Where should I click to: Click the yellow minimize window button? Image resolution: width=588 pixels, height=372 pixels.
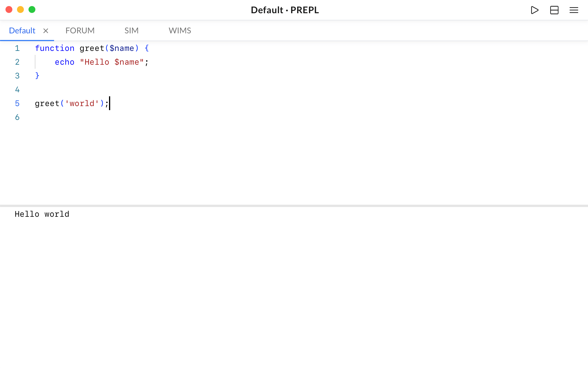coord(20,10)
